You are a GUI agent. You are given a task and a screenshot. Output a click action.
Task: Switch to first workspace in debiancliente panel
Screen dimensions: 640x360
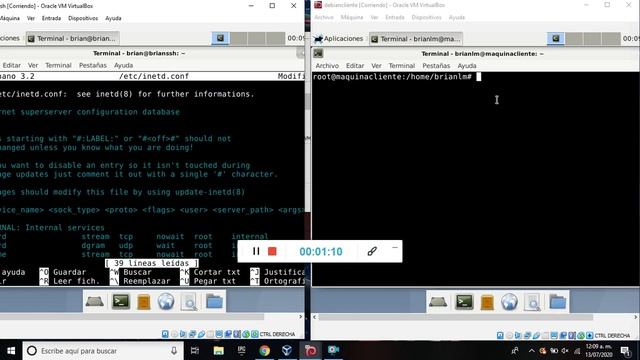pyautogui.click(x=556, y=39)
